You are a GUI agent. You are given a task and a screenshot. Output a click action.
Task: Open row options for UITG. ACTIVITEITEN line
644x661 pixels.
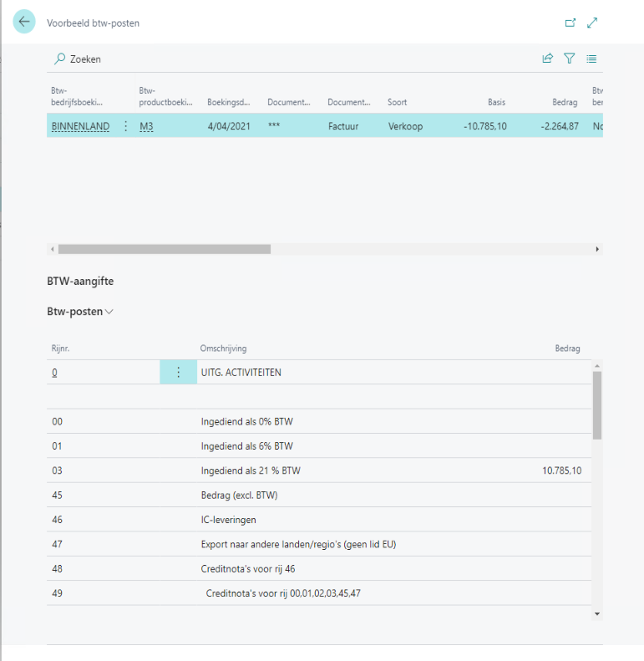[x=177, y=373]
